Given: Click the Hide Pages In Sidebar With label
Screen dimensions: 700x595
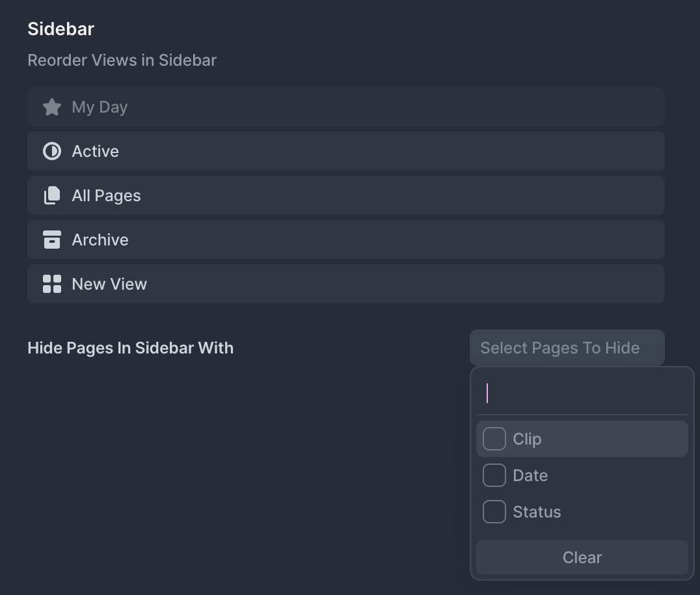Looking at the screenshot, I should point(130,348).
